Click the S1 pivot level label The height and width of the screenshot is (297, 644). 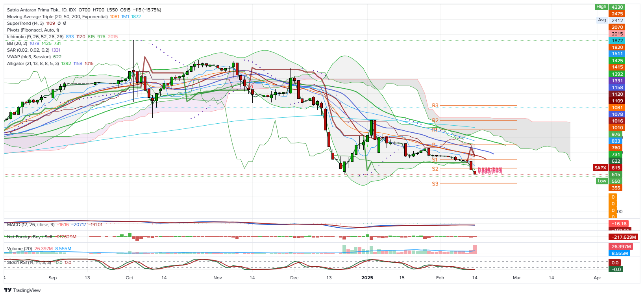(435, 160)
